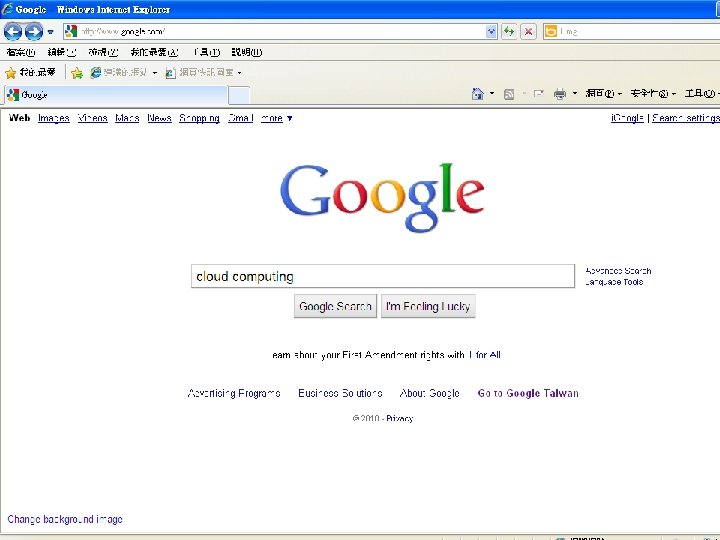Image resolution: width=720 pixels, height=540 pixels.
Task: Open recent pages dropdown beside Forward arrow
Action: click(50, 32)
